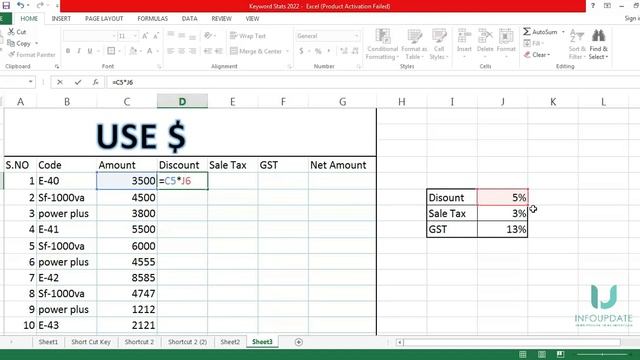
Task: Expand the Merge & Center dropdown arrow
Action: [x=287, y=51]
